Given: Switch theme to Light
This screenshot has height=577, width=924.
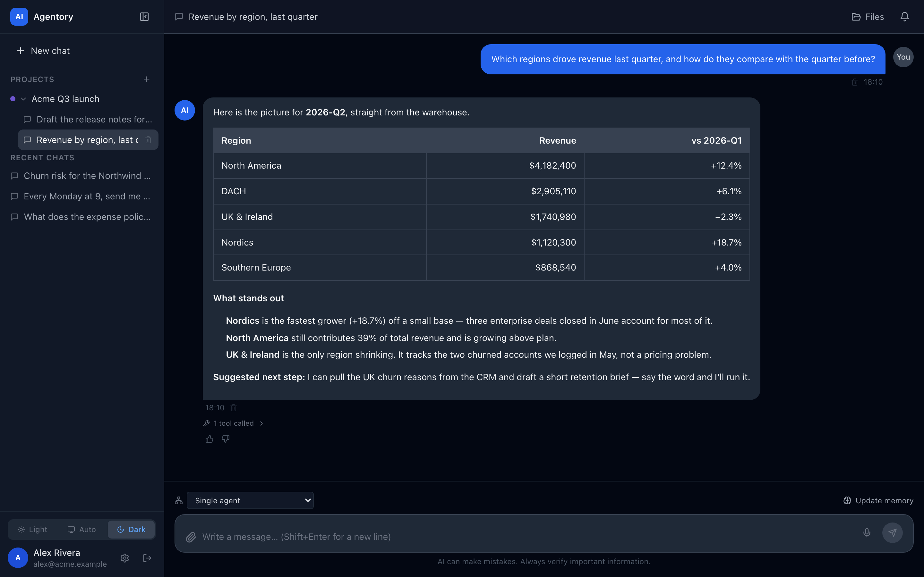Looking at the screenshot, I should click(x=32, y=529).
